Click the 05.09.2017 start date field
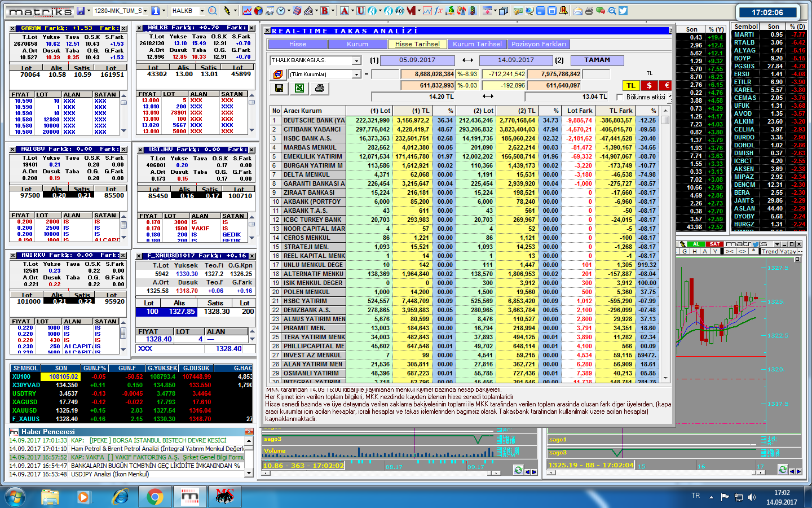 (x=417, y=60)
